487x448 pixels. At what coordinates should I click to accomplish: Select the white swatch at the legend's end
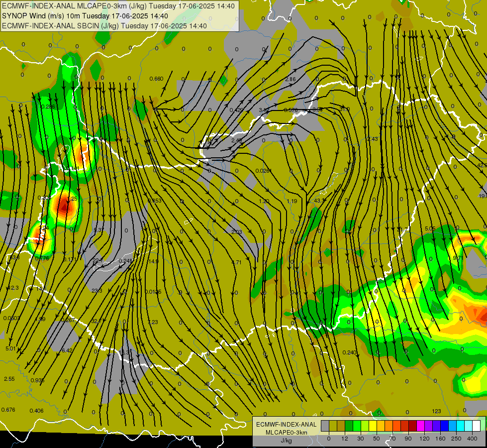click(x=476, y=426)
